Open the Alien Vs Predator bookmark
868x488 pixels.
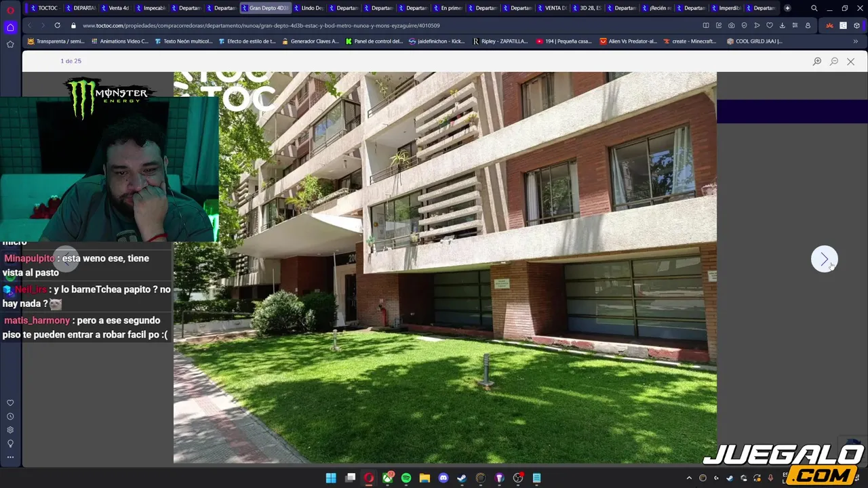click(628, 41)
